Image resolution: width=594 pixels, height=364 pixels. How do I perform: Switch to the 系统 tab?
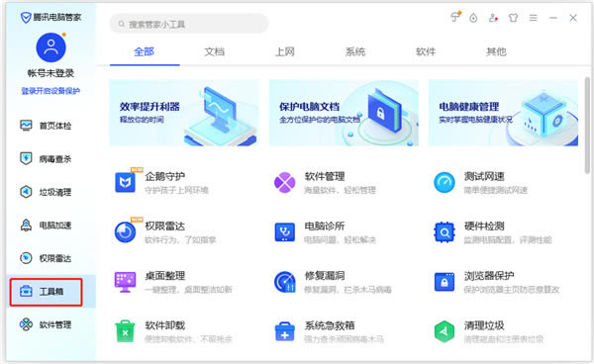355,51
